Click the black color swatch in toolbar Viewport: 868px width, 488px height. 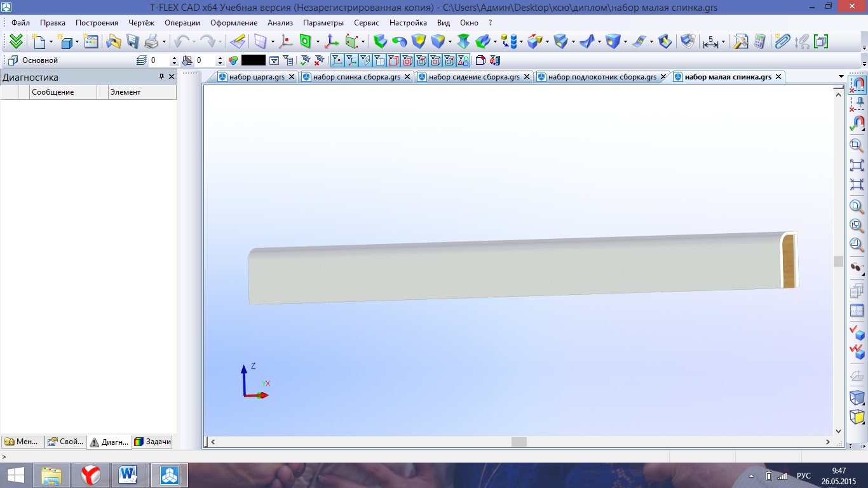point(254,60)
